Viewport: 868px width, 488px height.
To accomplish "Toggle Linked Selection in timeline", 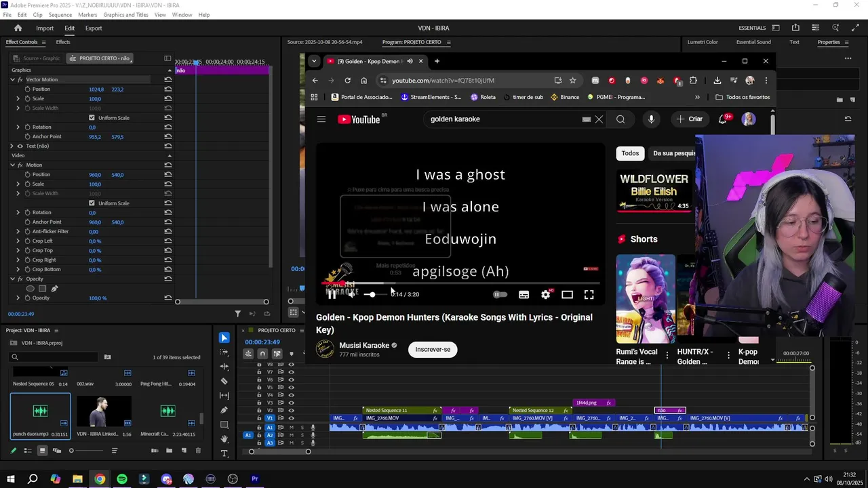I will [277, 354].
